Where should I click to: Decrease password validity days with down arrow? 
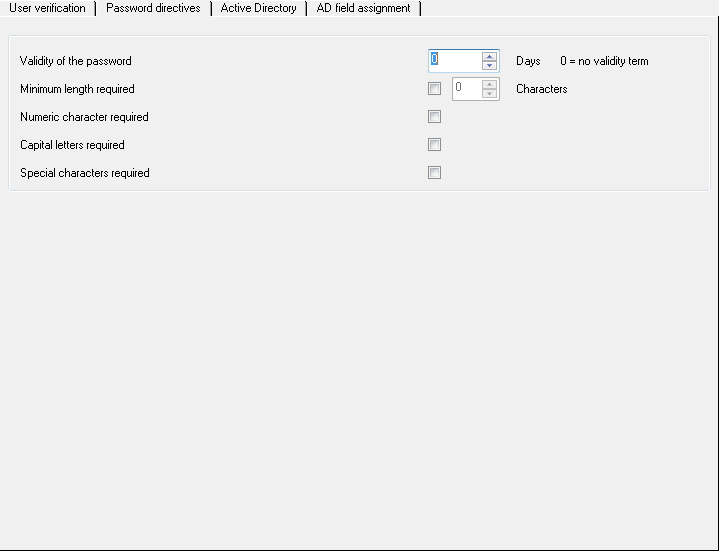pos(489,66)
